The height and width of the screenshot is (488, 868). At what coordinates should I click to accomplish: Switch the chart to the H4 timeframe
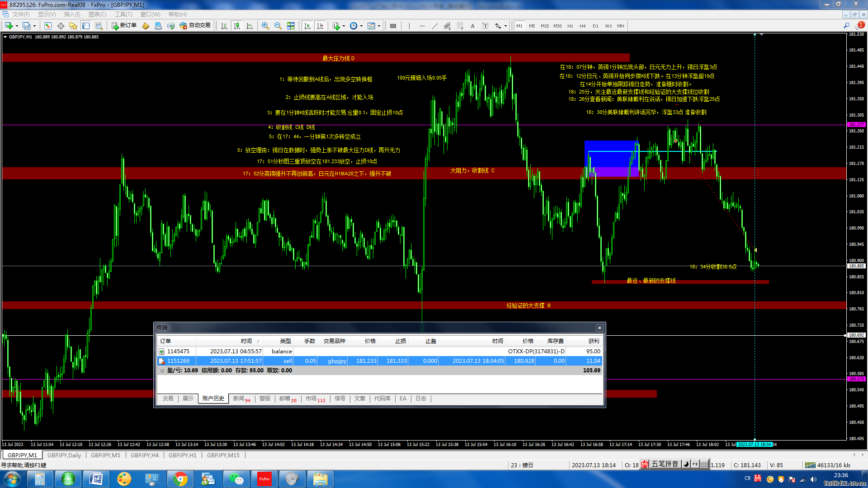point(583,26)
